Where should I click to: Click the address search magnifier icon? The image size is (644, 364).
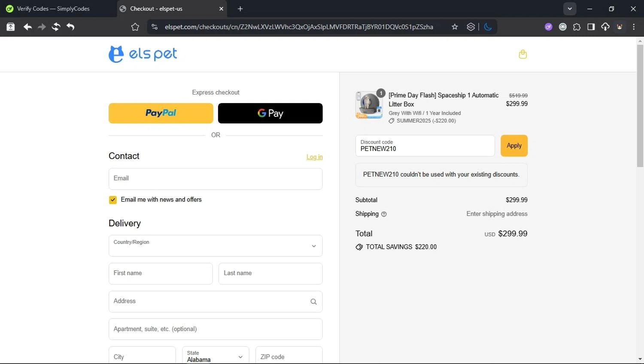coord(313,302)
